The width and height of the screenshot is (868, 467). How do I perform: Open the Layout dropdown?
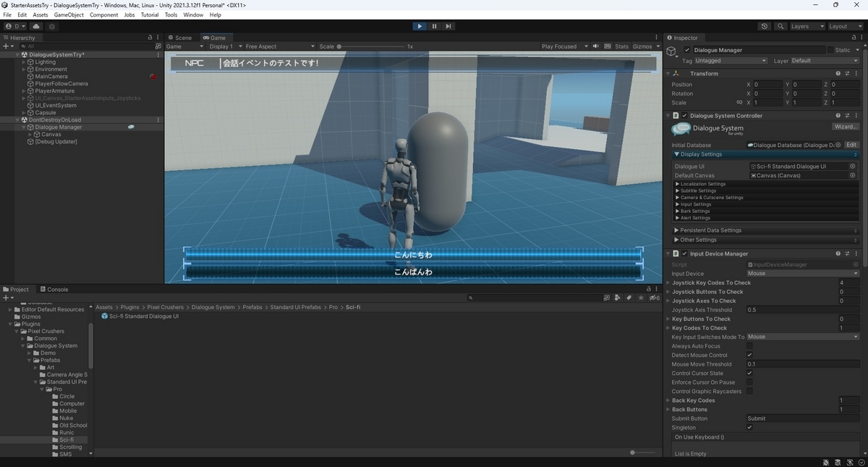(x=844, y=26)
